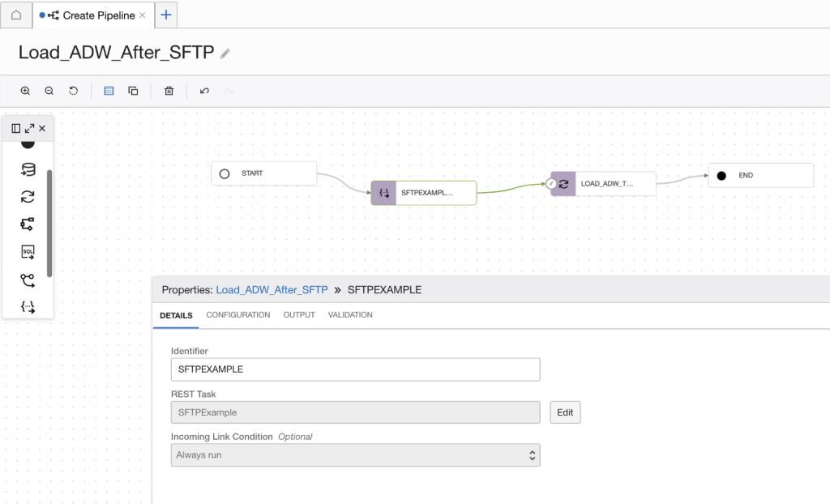Undo the last pipeline change
The height and width of the screenshot is (504, 830).
[x=204, y=91]
